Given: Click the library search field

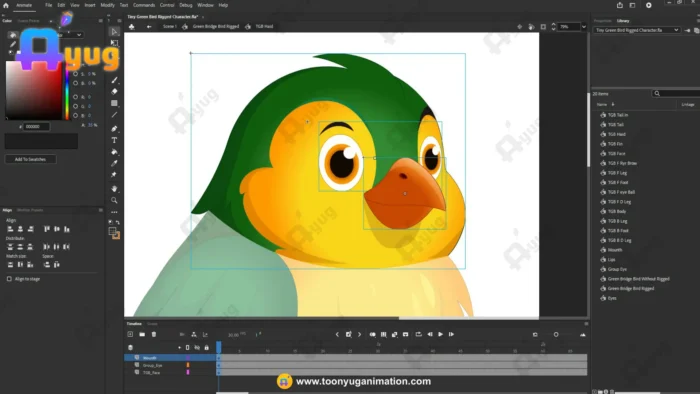Looking at the screenshot, I should 676,94.
